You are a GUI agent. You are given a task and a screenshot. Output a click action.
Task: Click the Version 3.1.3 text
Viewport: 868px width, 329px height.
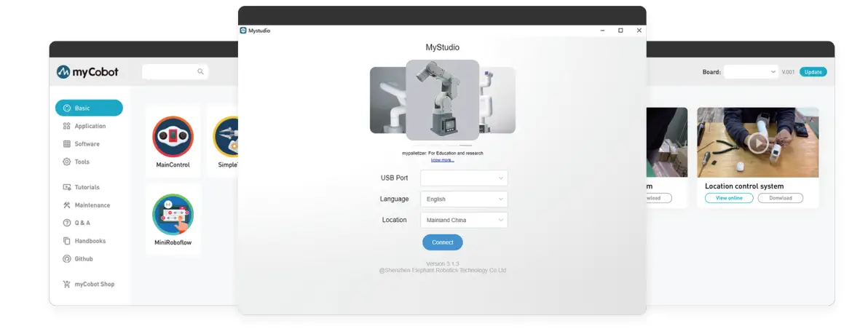pyautogui.click(x=442, y=263)
